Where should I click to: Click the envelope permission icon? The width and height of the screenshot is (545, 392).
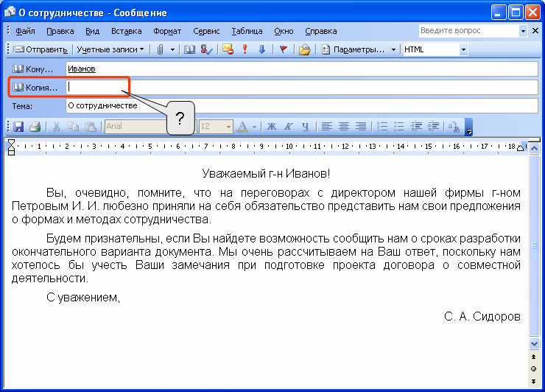228,50
